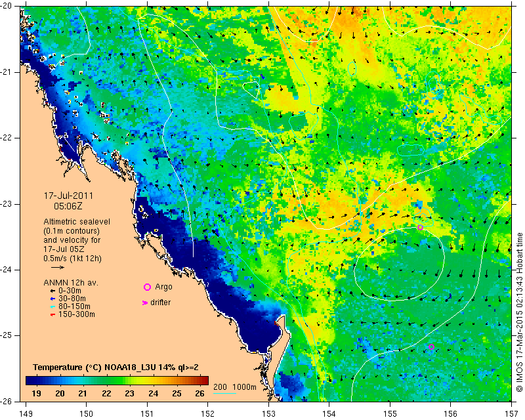Click the '157' longitude axis label

tap(512, 414)
